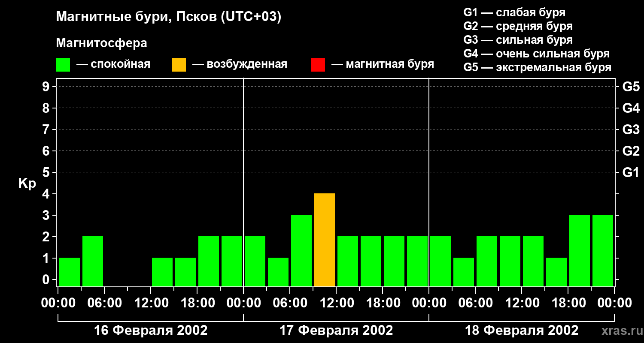
Task: Click the 03:00–06:00 Kp 2 bar on 16 Февраля
Action: tap(93, 261)
